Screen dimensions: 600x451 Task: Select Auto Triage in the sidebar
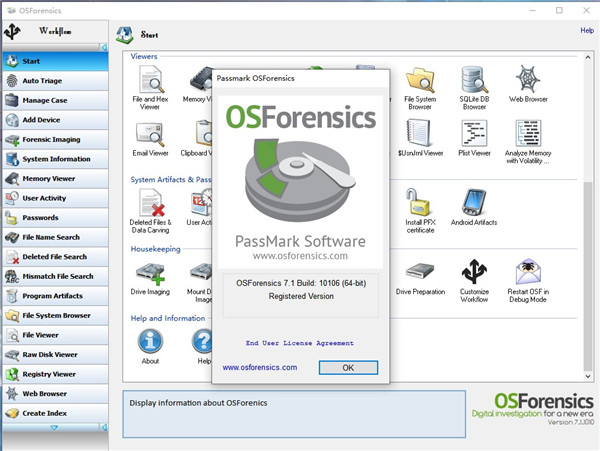pos(55,81)
